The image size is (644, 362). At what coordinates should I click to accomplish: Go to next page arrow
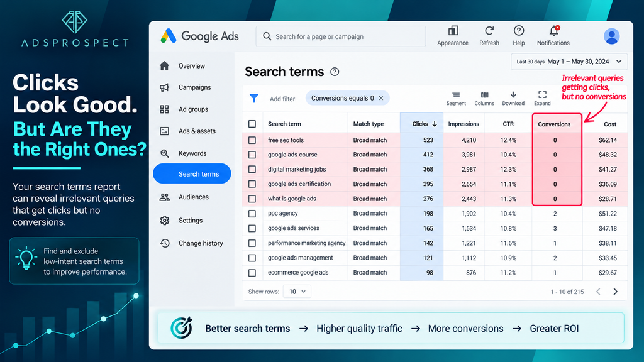click(x=615, y=292)
